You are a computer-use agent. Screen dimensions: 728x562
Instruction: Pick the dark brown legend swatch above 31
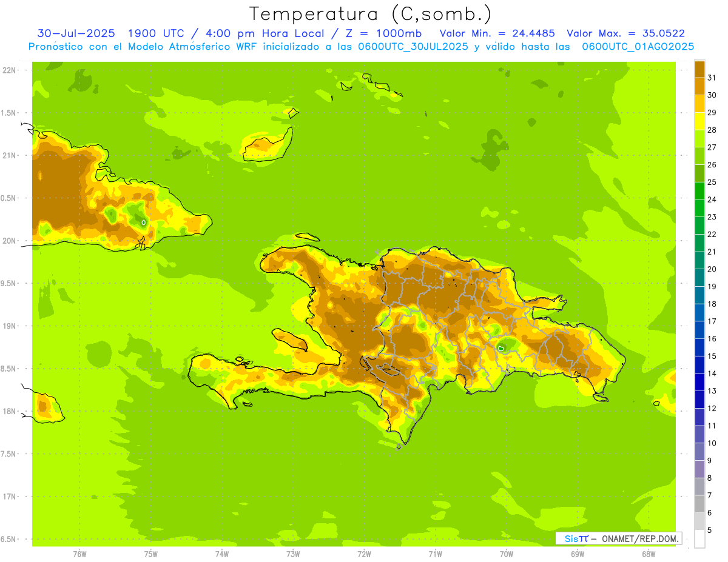click(x=699, y=70)
